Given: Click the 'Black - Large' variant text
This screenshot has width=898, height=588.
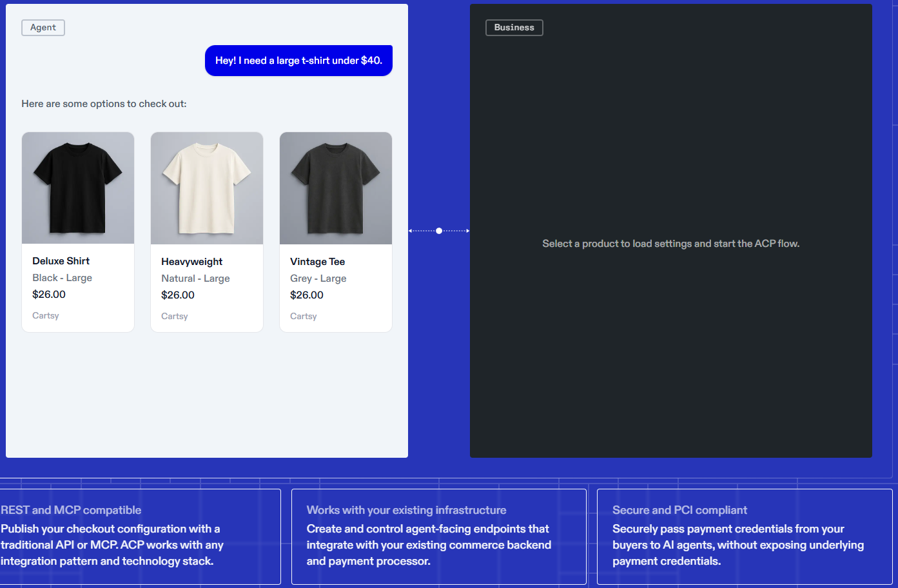Looking at the screenshot, I should click(x=62, y=278).
